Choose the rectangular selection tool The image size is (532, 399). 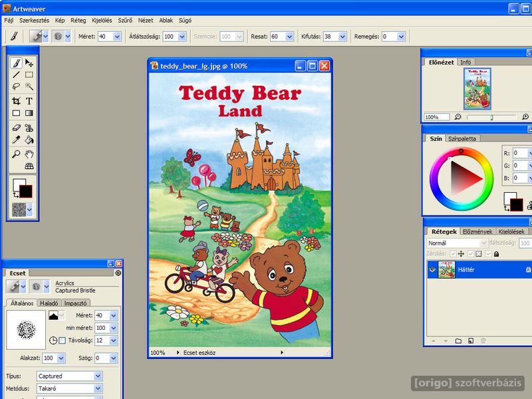[29, 74]
